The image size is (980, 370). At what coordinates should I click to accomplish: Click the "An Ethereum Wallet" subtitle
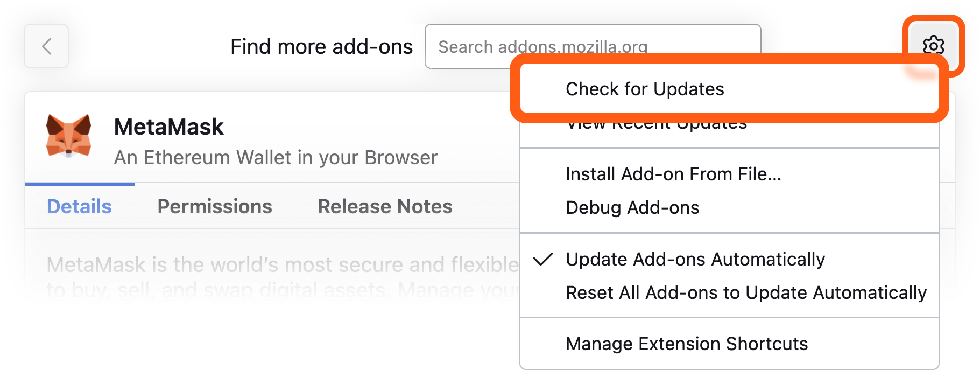[275, 157]
